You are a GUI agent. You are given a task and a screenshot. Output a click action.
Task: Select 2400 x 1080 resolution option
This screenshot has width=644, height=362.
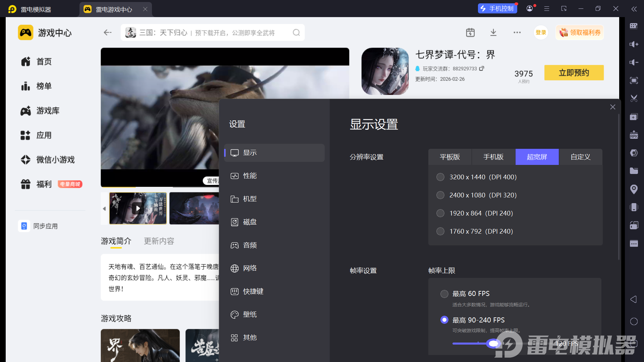pos(440,195)
